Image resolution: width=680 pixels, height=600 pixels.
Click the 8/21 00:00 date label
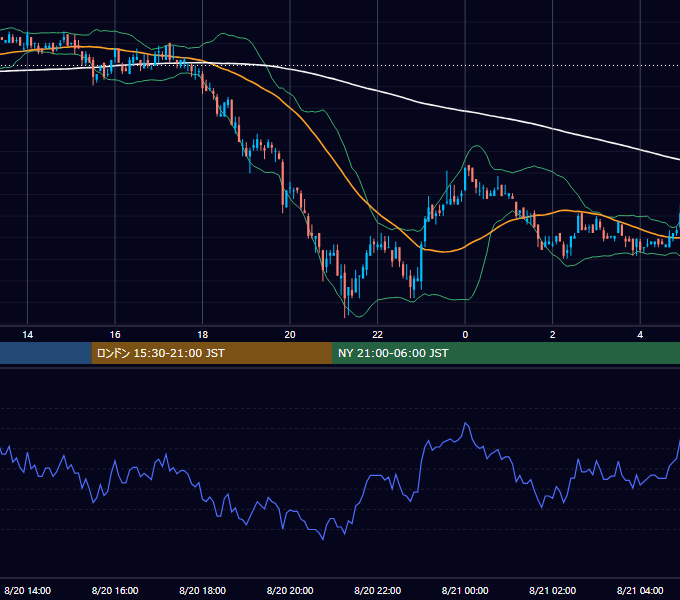(465, 590)
